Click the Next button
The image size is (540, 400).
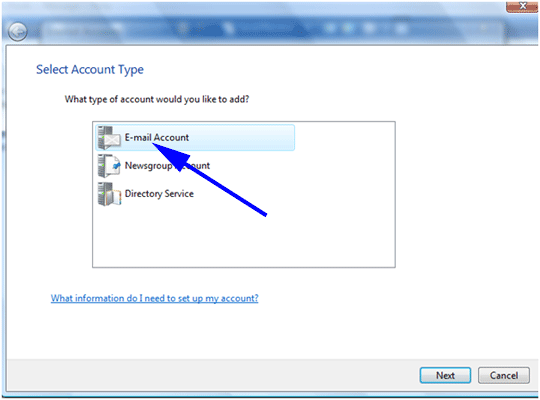pyautogui.click(x=445, y=375)
